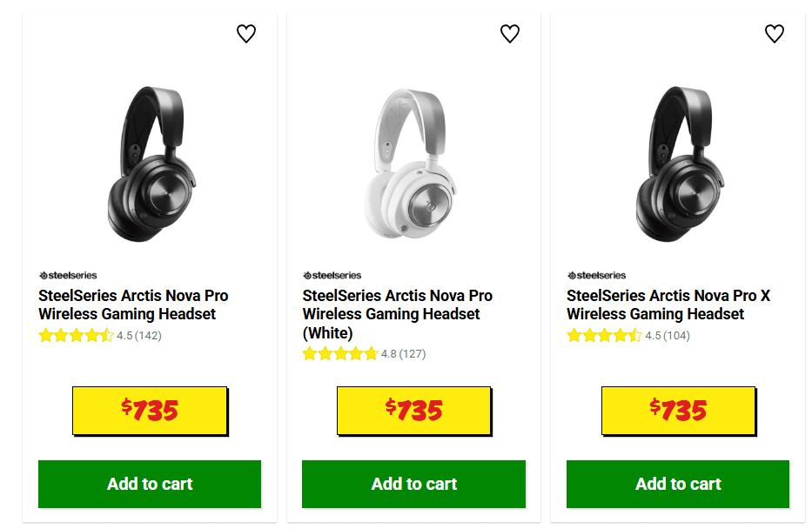View the 4.5 star rating with 142 reviews
This screenshot has height=529, width=812.
tap(100, 336)
